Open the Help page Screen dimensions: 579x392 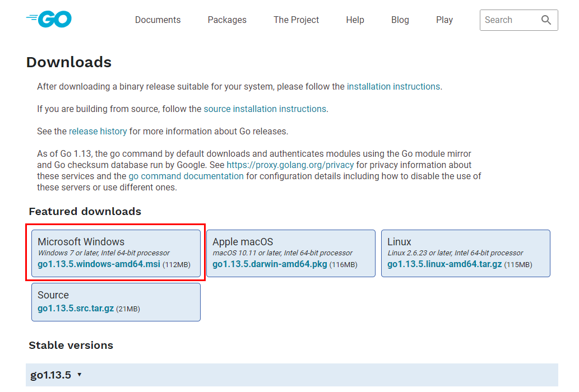click(x=355, y=20)
